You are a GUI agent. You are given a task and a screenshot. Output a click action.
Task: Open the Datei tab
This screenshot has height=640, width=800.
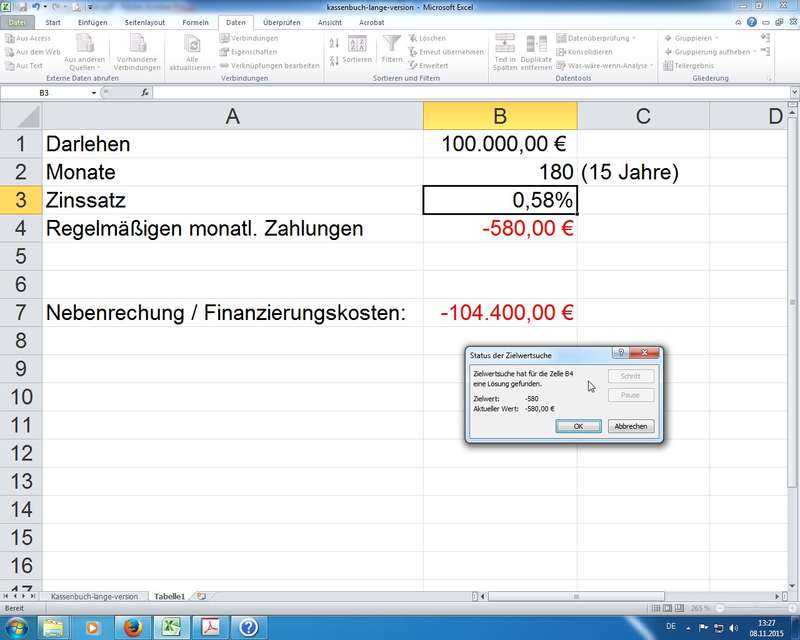(x=17, y=22)
